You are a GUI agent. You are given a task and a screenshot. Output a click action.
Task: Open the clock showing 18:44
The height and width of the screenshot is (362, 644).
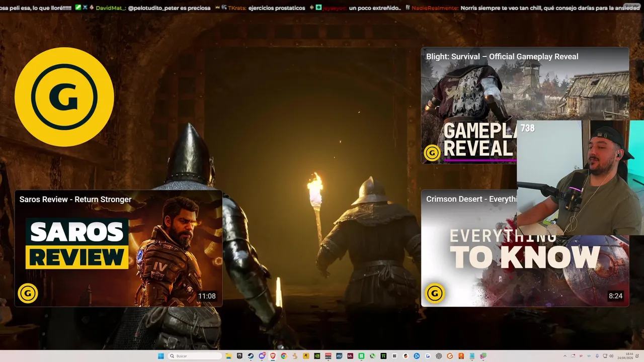coord(625,356)
